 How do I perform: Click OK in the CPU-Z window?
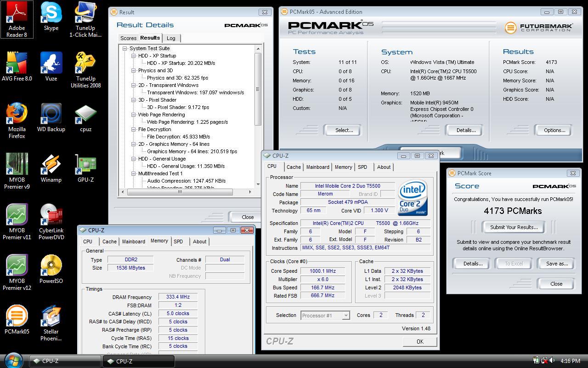[x=420, y=341]
